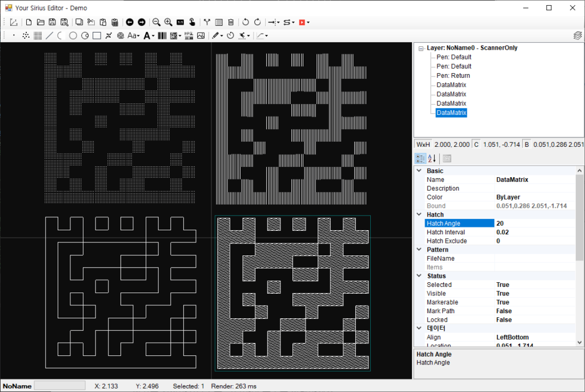This screenshot has width=585, height=392.
Task: Click the property grid vertical scrollbar
Action: pyautogui.click(x=579, y=217)
